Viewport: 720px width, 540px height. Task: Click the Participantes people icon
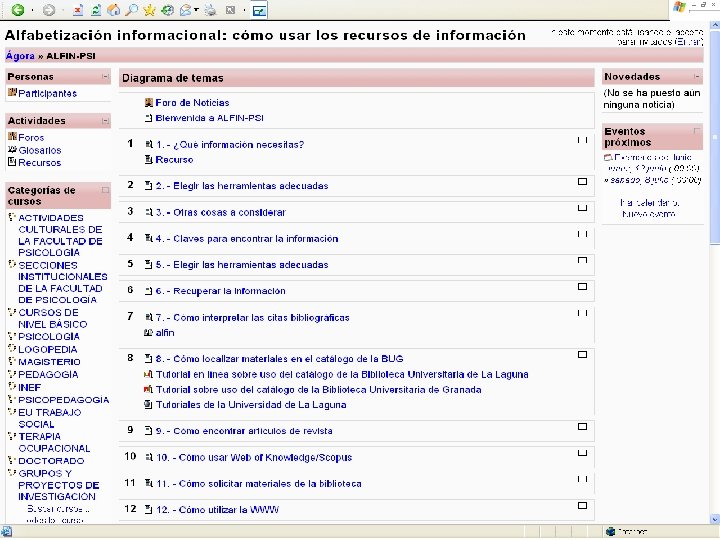coord(12,93)
